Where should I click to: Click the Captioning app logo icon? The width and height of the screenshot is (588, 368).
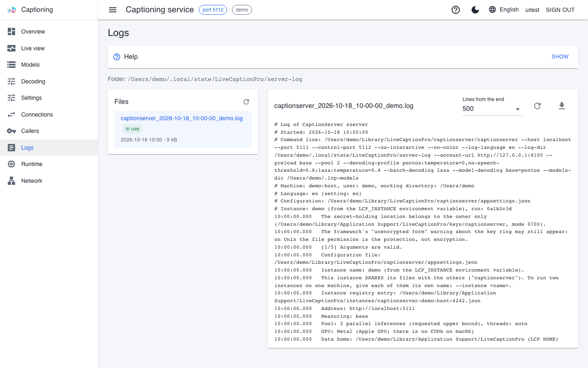(x=12, y=10)
